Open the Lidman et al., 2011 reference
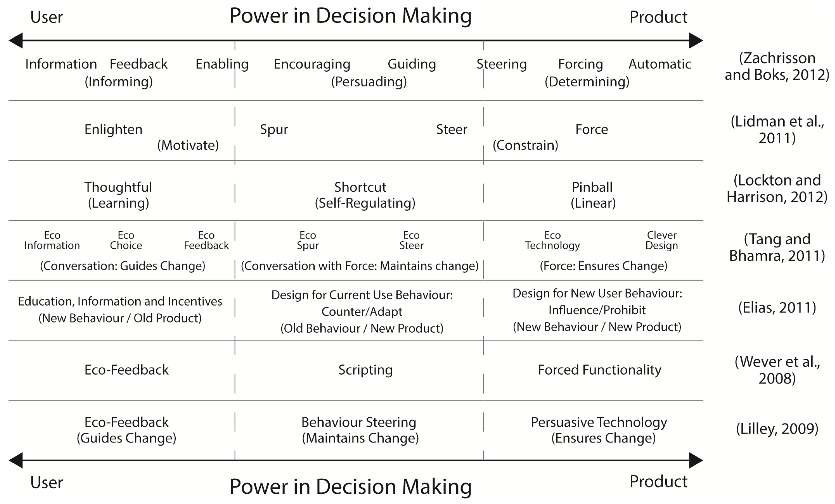The height and width of the screenshot is (504, 835). tap(777, 130)
